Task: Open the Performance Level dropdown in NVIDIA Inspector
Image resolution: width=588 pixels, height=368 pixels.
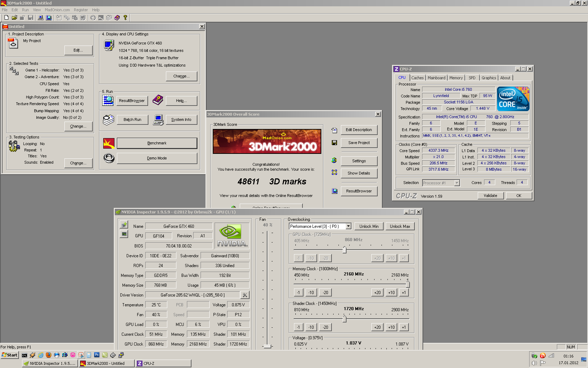Action: 349,226
